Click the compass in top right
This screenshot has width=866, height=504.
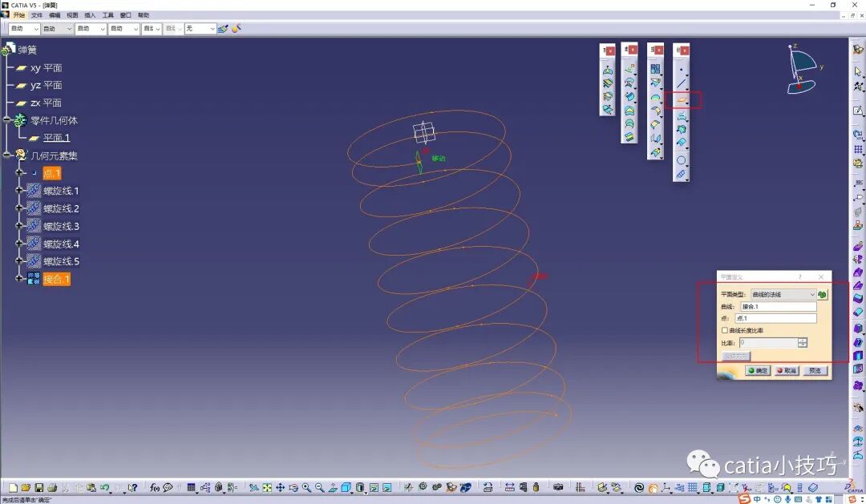(x=803, y=69)
